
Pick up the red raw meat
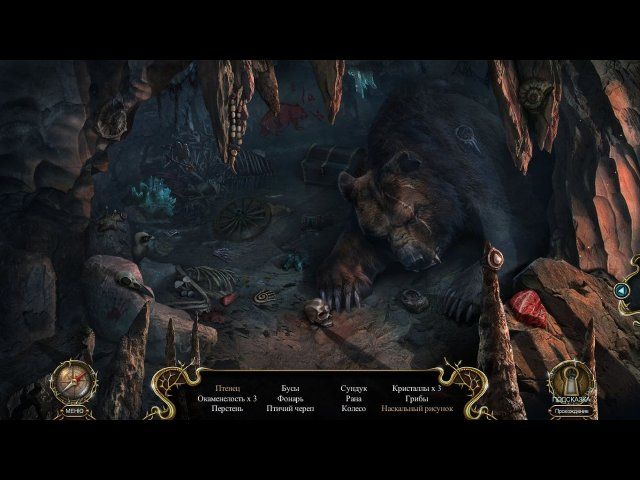point(529,310)
